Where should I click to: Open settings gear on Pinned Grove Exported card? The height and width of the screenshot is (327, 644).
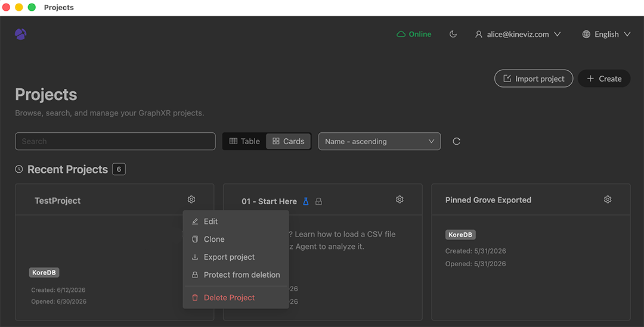608,200
